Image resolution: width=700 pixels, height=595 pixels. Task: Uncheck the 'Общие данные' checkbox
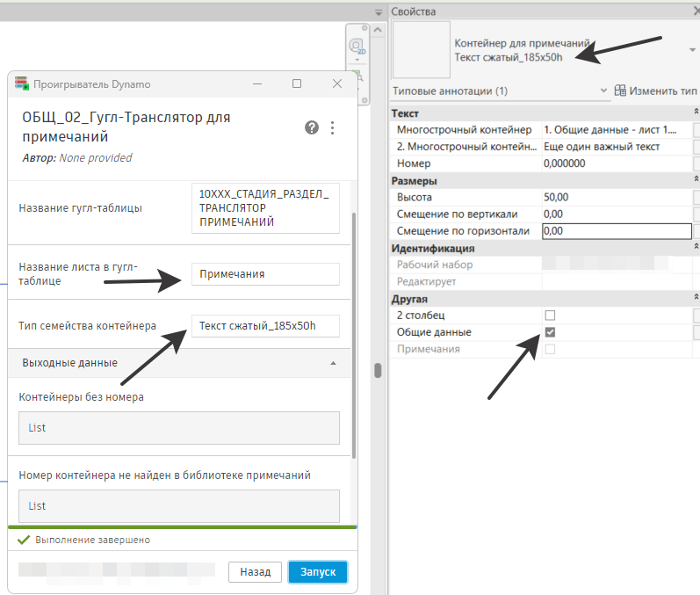click(x=551, y=332)
